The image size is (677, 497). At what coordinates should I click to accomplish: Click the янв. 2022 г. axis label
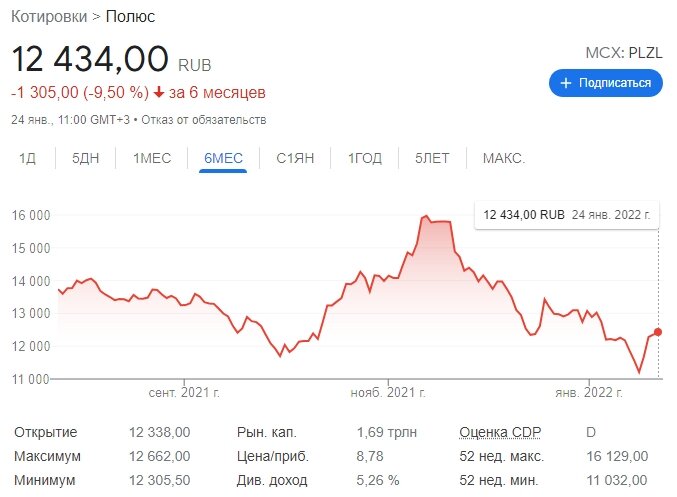pos(589,393)
